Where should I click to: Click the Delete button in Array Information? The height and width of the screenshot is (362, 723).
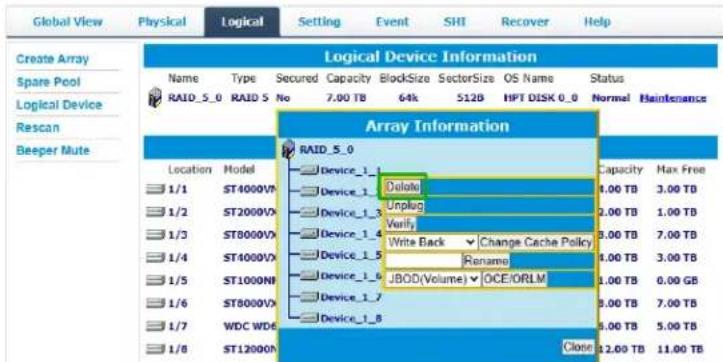[403, 187]
